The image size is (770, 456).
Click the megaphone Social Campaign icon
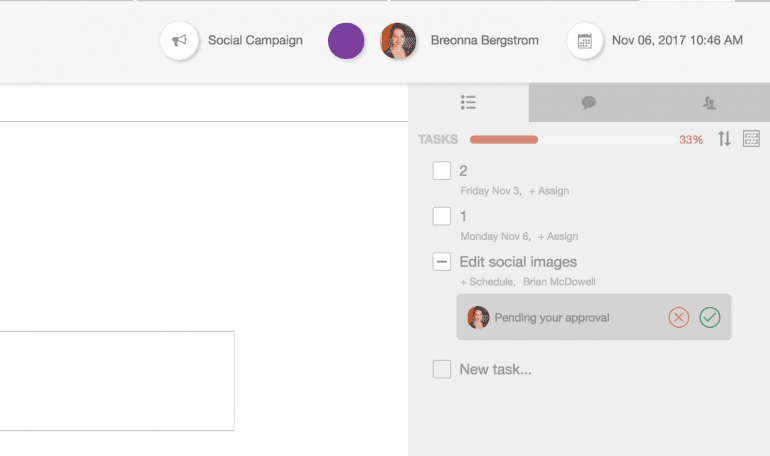pyautogui.click(x=180, y=41)
